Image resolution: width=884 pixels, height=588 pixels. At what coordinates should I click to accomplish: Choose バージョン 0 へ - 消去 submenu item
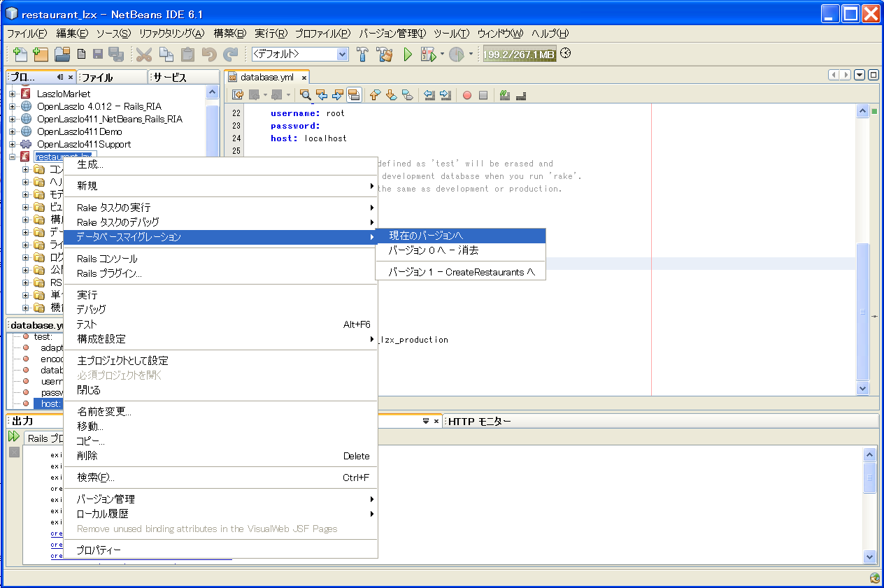pos(460,250)
